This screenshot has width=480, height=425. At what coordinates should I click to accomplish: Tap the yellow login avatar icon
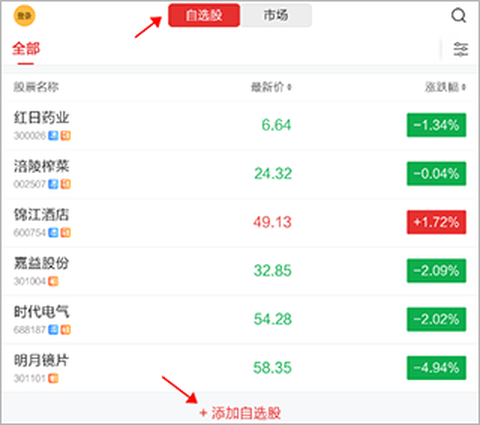24,16
